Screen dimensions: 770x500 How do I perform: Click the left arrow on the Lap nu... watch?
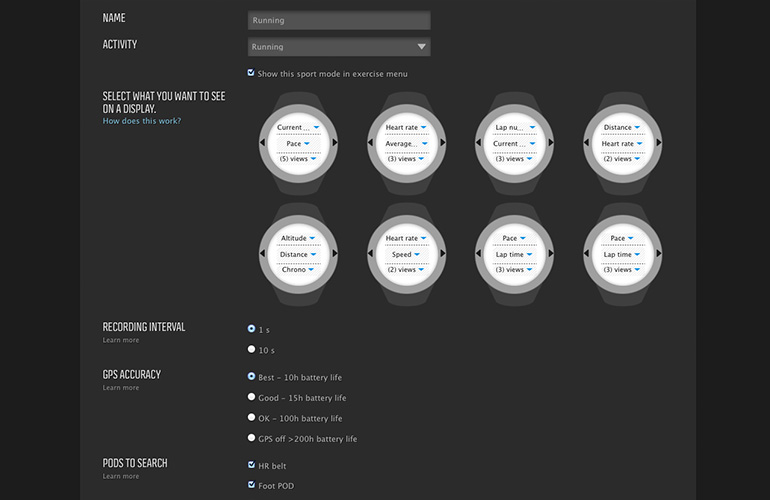[478, 142]
